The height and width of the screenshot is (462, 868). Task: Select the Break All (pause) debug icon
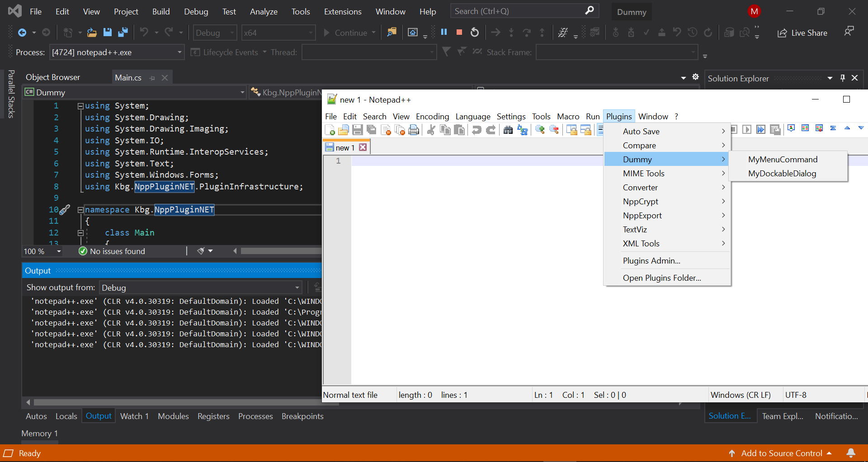[x=443, y=32]
